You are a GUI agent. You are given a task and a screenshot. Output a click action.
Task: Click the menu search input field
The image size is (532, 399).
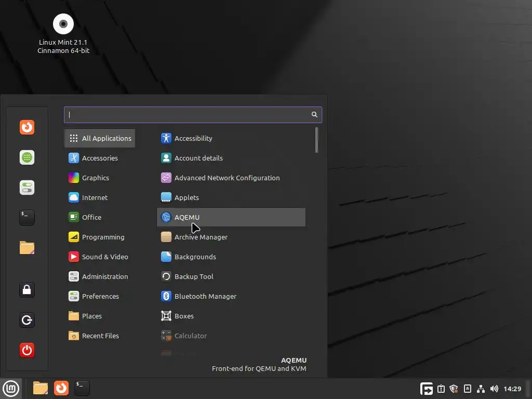point(193,115)
